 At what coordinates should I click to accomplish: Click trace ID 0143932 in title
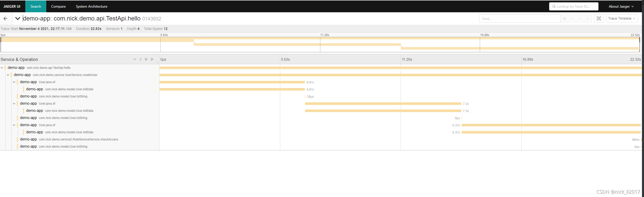pos(152,19)
